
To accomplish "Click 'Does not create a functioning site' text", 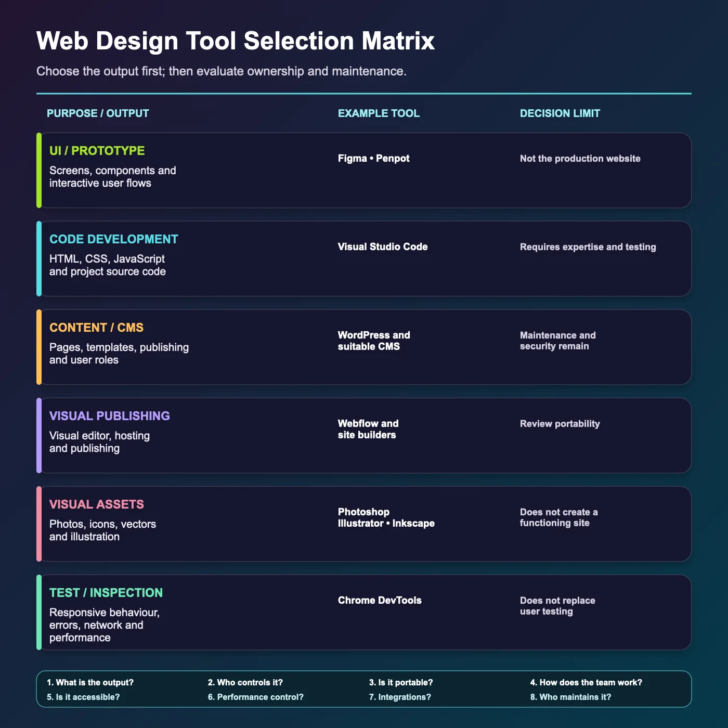I will (559, 517).
